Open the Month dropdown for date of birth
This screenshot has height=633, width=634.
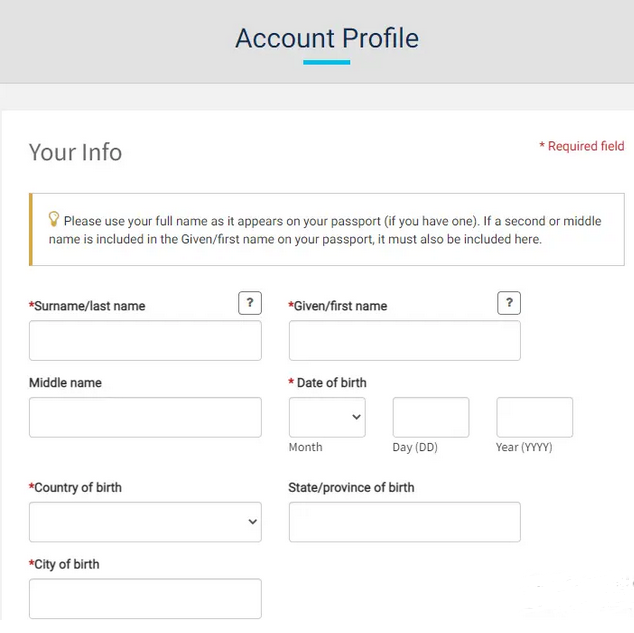pos(327,417)
